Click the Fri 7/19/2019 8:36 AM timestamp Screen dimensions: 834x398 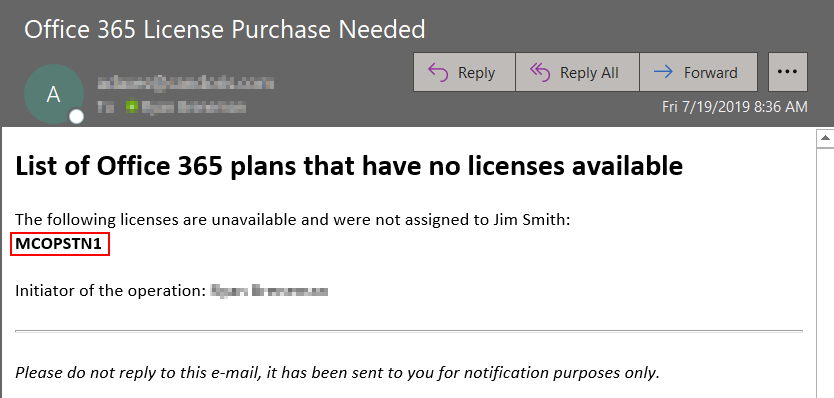click(735, 107)
